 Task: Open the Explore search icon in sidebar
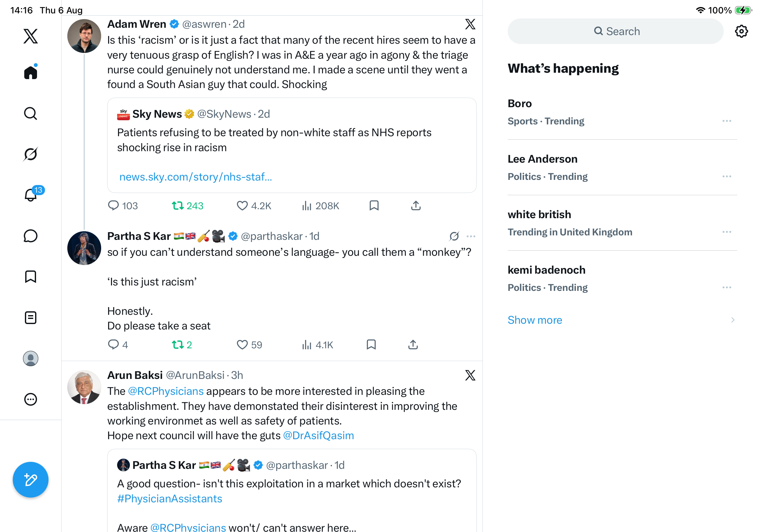point(31,114)
